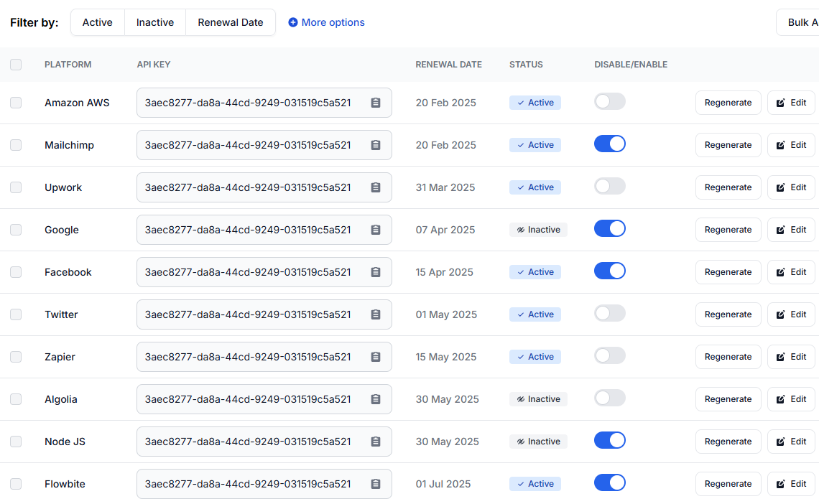This screenshot has width=819, height=504.
Task: Filter results by Renewal Date
Action: [230, 22]
